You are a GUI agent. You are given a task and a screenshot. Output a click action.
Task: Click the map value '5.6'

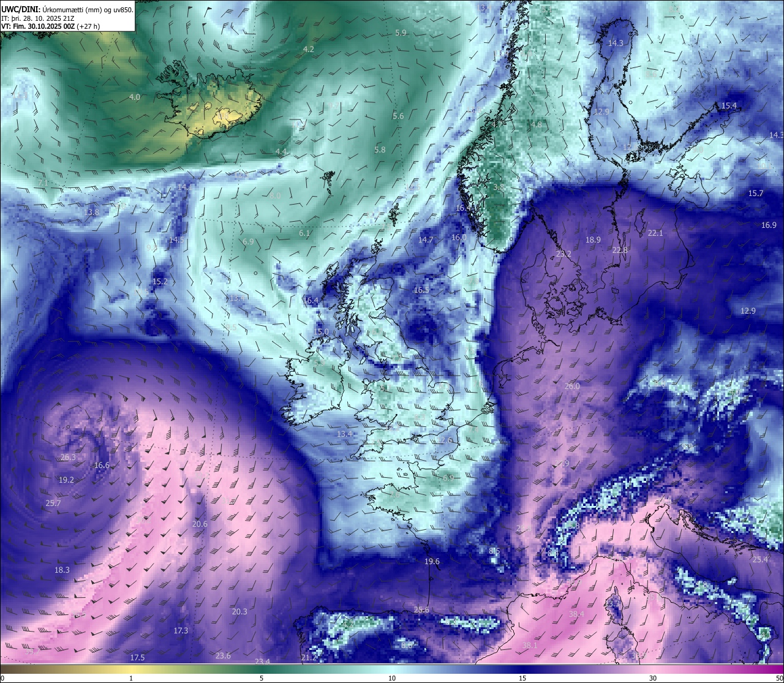pos(398,116)
